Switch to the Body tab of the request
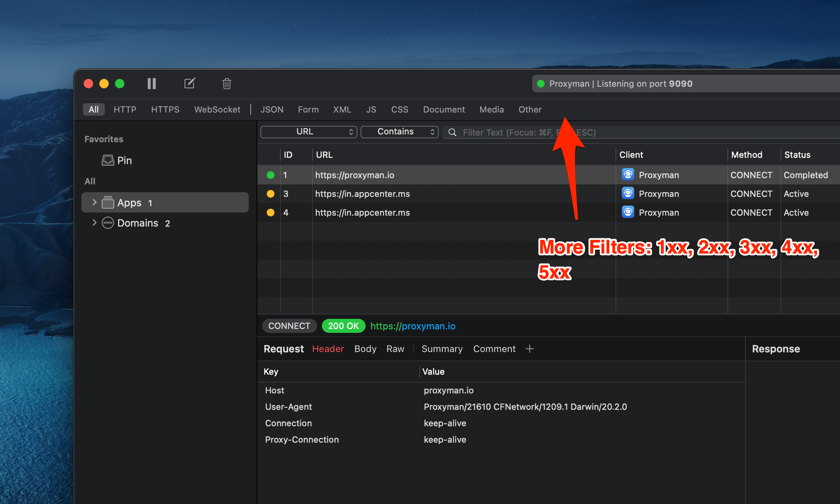This screenshot has width=840, height=504. click(x=365, y=349)
